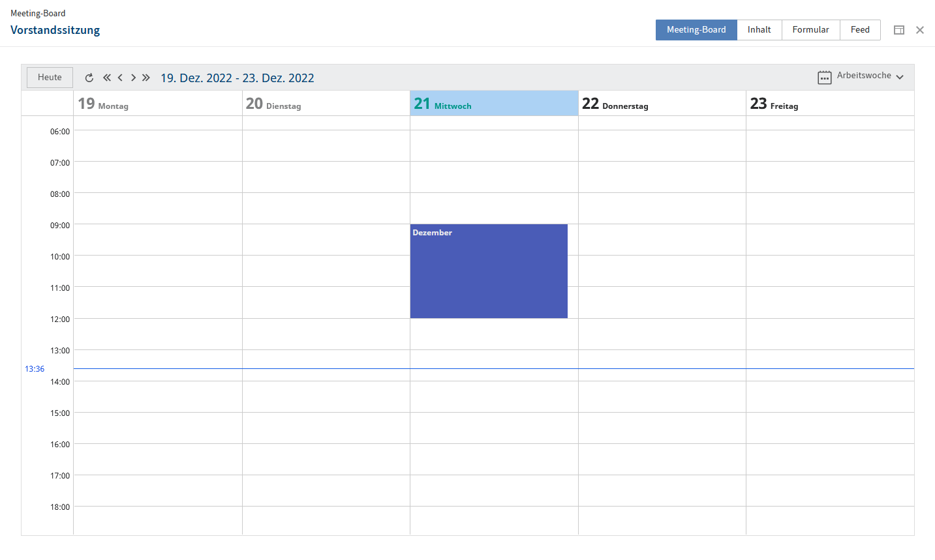Open the Dezember appointment on Wednesday
Image resolution: width=935 pixels, height=560 pixels.
(489, 271)
